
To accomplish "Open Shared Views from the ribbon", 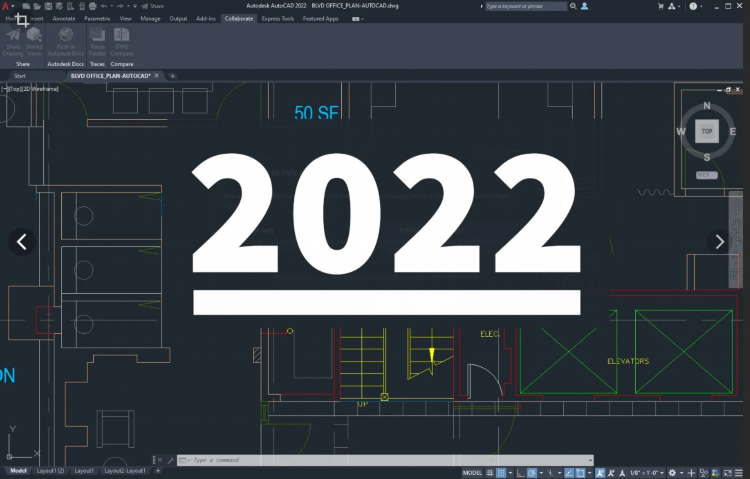I will point(34,42).
